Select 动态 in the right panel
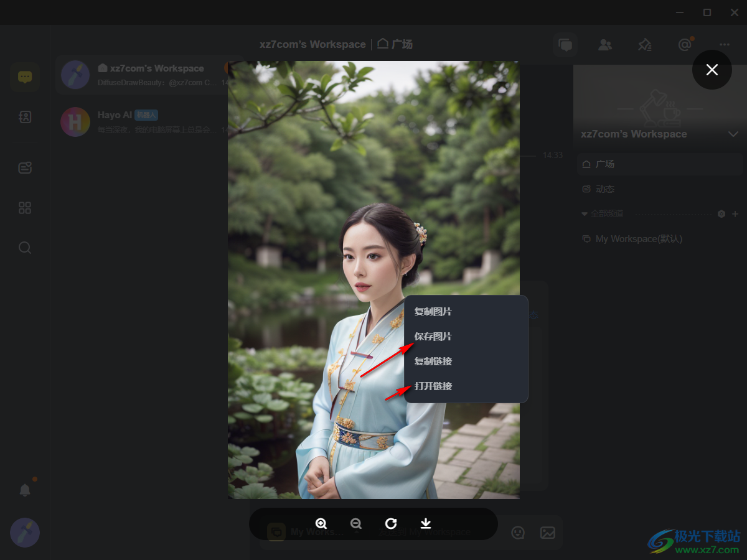 [660, 189]
